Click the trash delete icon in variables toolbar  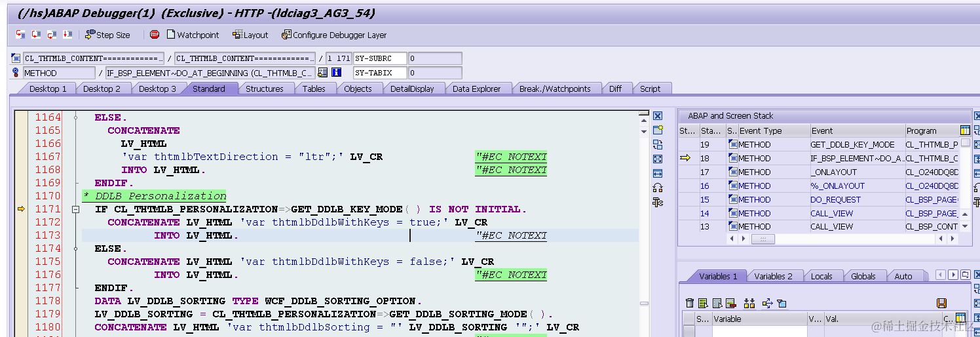tap(689, 303)
